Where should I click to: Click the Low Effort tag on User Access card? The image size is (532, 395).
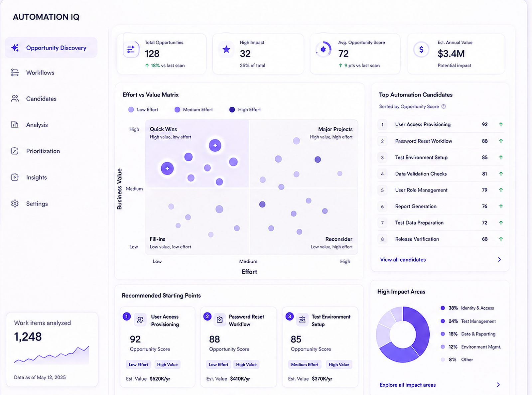click(138, 364)
